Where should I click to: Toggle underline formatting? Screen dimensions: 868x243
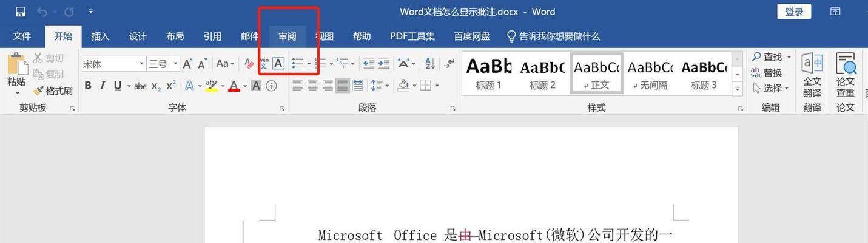point(116,86)
